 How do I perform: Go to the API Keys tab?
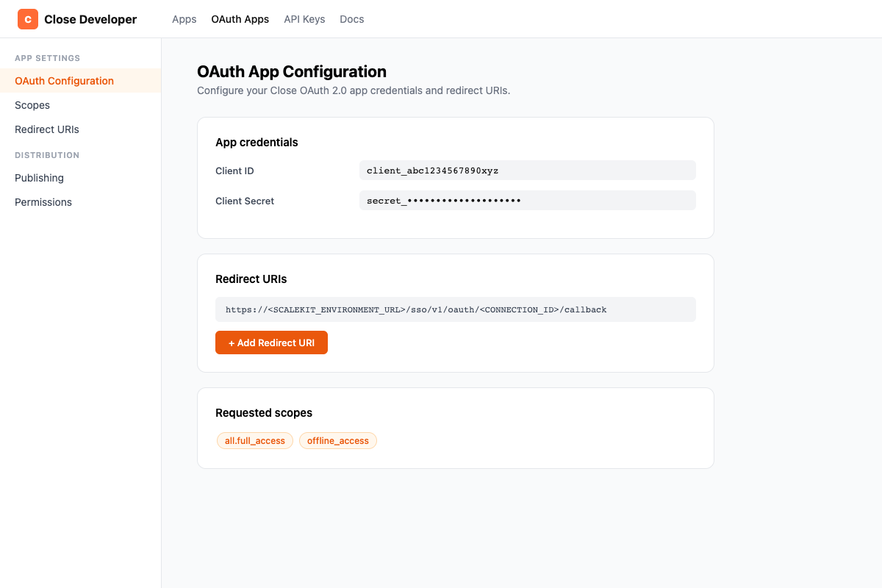(304, 19)
